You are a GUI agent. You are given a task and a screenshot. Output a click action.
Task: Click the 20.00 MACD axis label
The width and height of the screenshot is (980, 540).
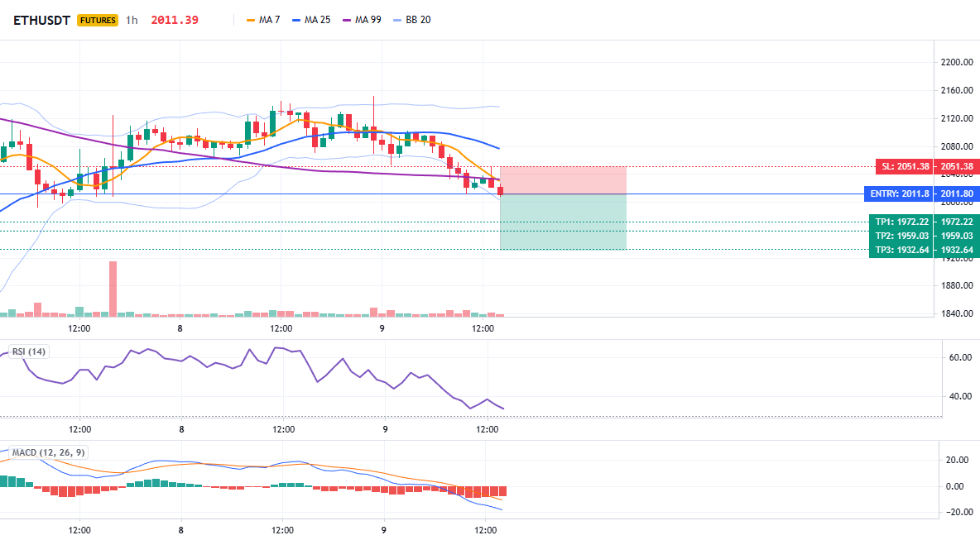tap(958, 460)
